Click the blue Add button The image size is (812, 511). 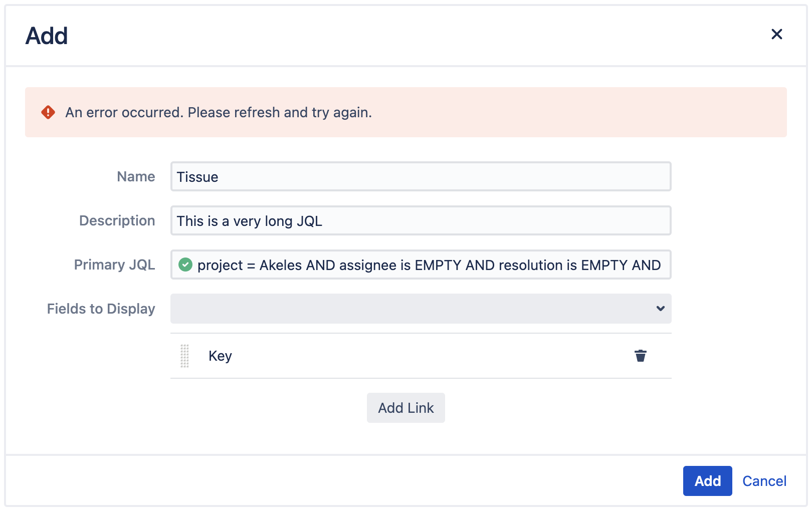click(707, 480)
